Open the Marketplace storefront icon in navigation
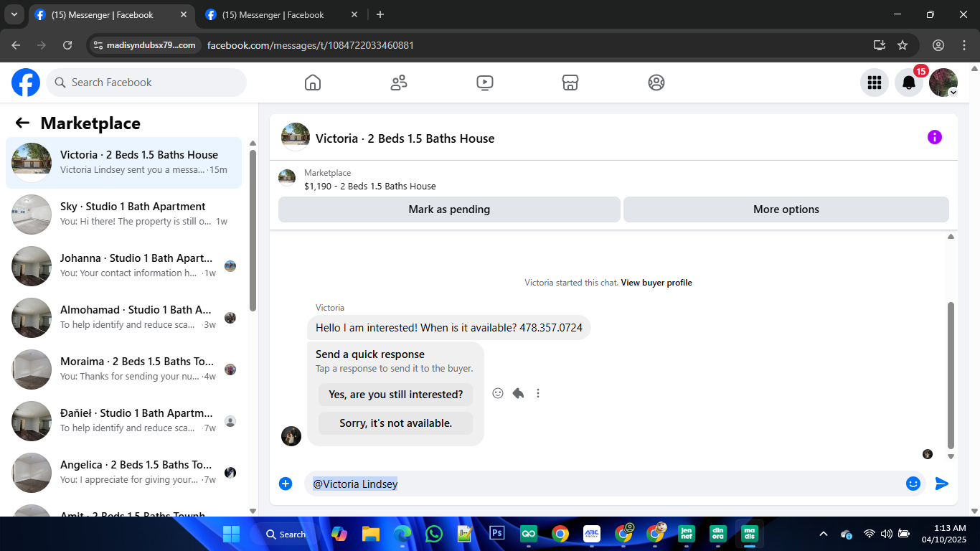 [x=570, y=83]
